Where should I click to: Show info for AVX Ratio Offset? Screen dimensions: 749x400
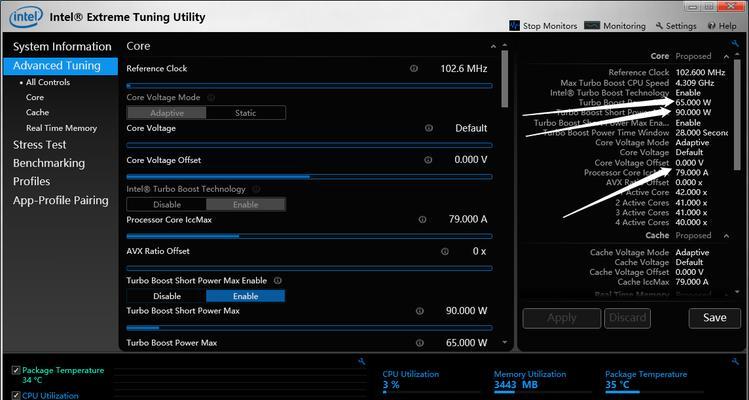[x=445, y=251]
